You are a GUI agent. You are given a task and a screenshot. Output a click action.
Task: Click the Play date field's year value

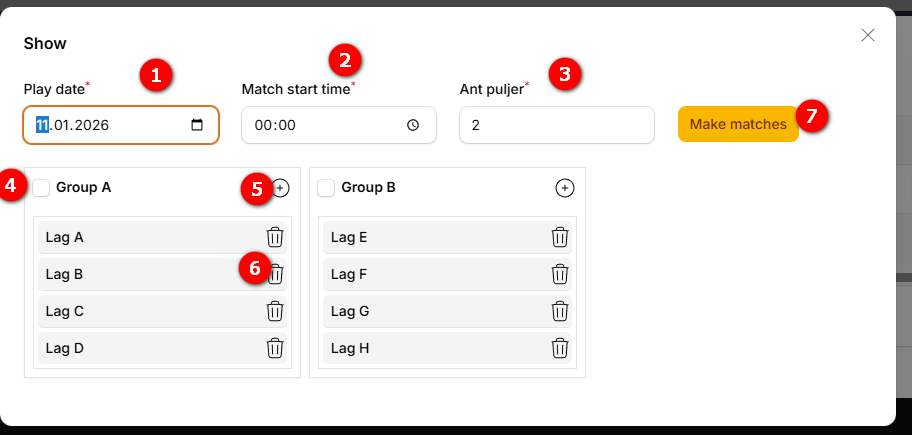click(x=92, y=125)
